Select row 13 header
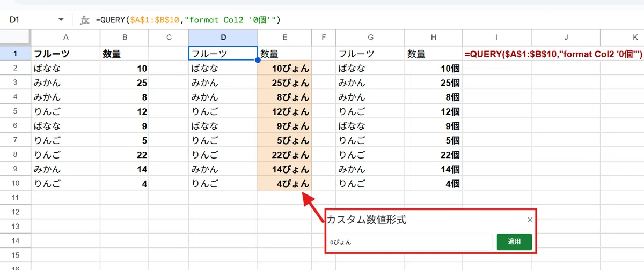The image size is (644, 270). click(x=15, y=227)
